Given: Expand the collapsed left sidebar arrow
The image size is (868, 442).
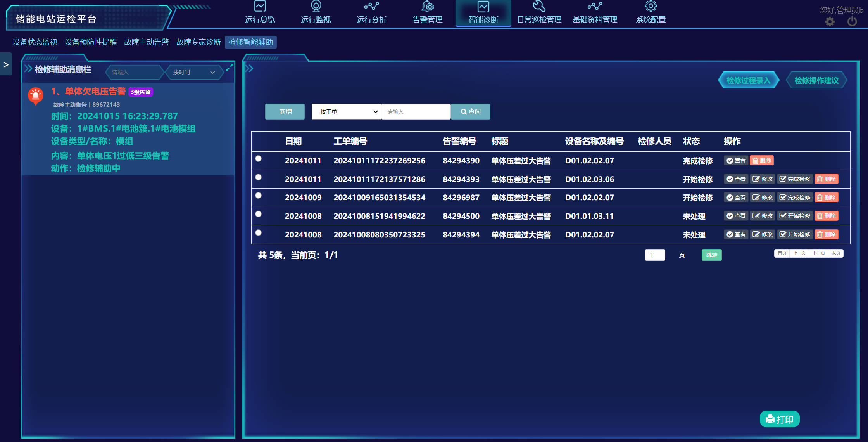Looking at the screenshot, I should (6, 64).
